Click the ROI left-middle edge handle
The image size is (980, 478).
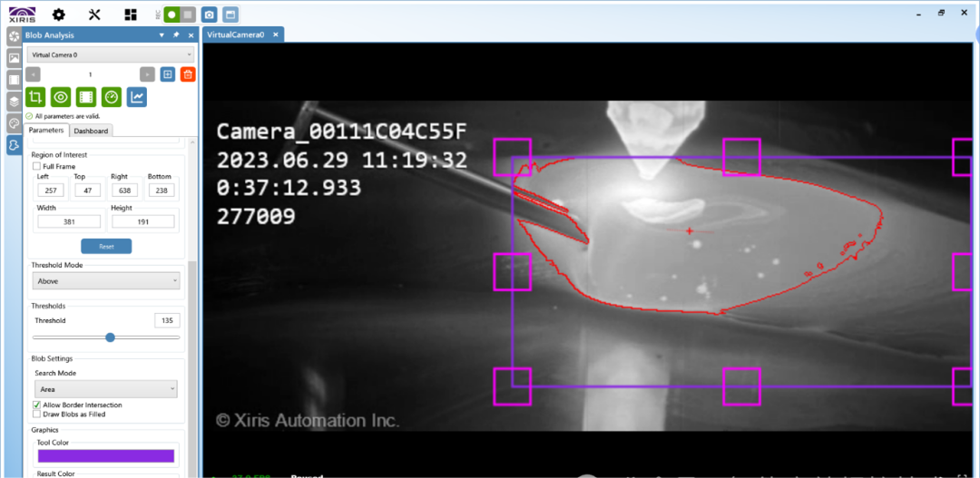(512, 272)
